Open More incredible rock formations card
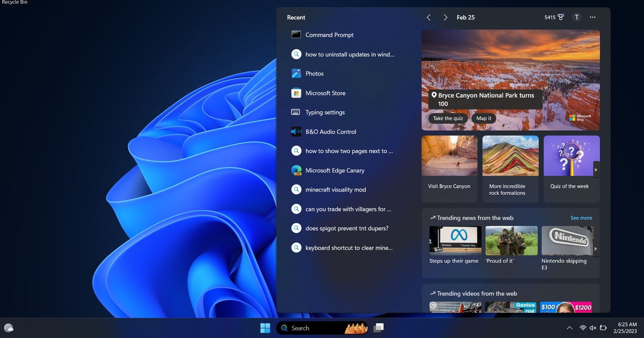This screenshot has width=644, height=338. pos(510,168)
